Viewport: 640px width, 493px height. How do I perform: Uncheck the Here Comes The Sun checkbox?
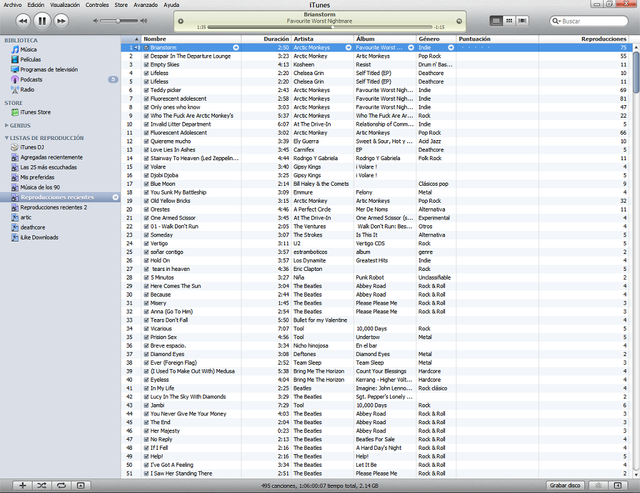point(146,286)
